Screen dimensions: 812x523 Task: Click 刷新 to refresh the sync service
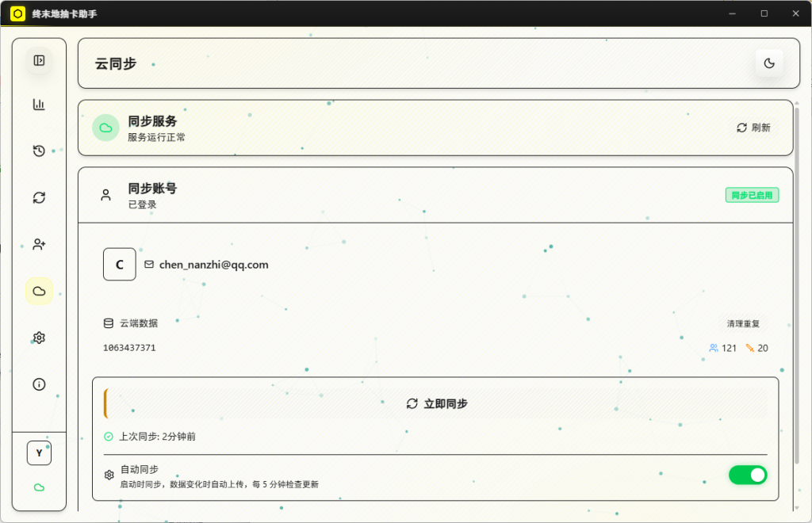pyautogui.click(x=754, y=127)
